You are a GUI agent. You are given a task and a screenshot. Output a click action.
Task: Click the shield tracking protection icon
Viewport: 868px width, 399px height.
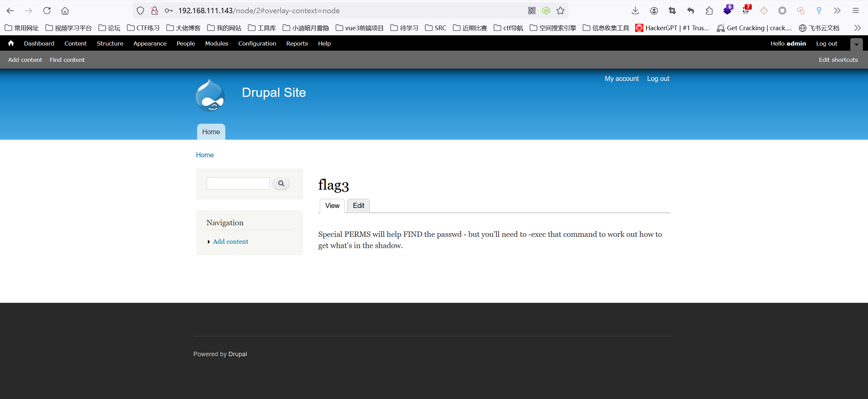click(140, 11)
